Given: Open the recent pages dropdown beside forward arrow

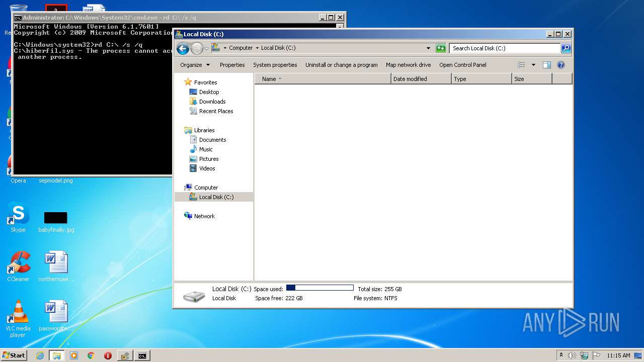Looking at the screenshot, I should (206, 48).
